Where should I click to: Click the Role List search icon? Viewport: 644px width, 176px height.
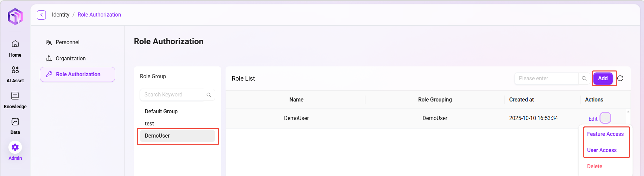click(584, 79)
